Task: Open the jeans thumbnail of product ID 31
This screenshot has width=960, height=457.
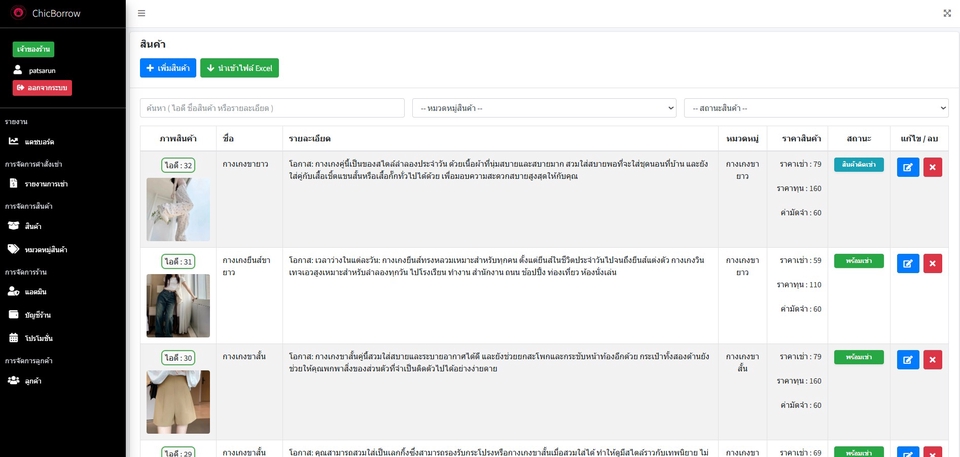Action: (178, 306)
